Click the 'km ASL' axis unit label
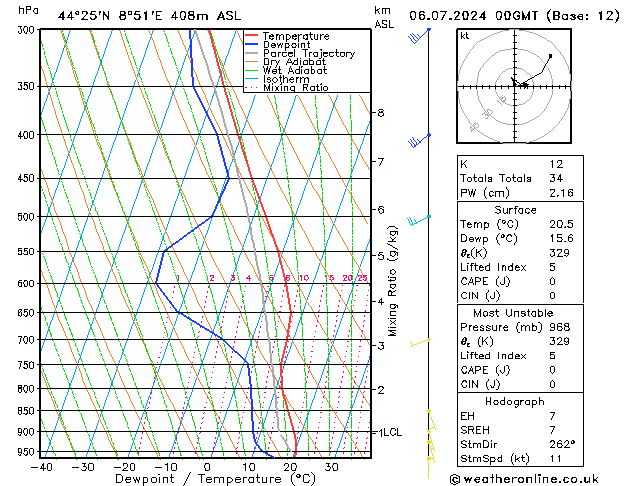Viewport: 629px width, 486px height. click(384, 17)
